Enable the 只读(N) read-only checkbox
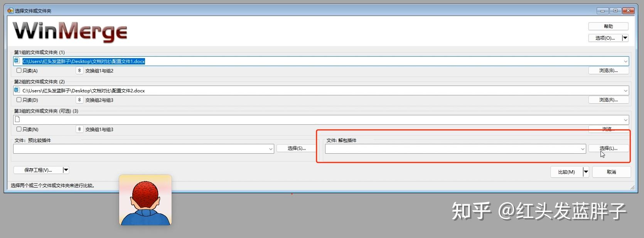The width and height of the screenshot is (644, 238). 19,129
